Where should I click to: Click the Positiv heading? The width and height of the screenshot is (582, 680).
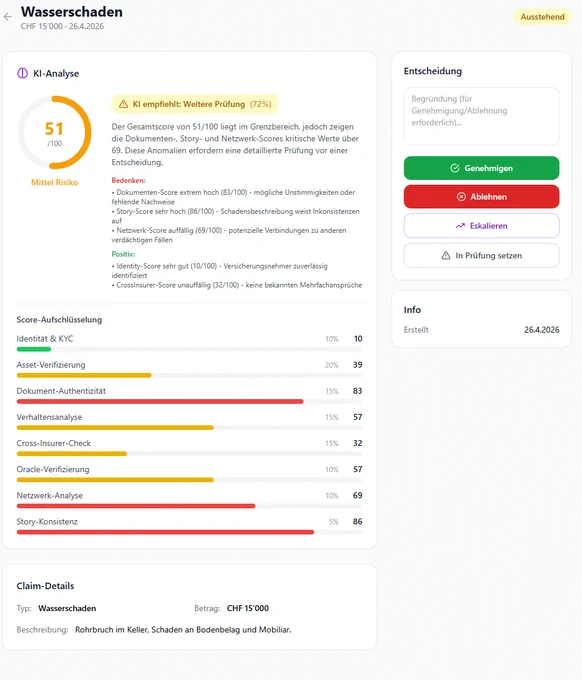click(123, 254)
